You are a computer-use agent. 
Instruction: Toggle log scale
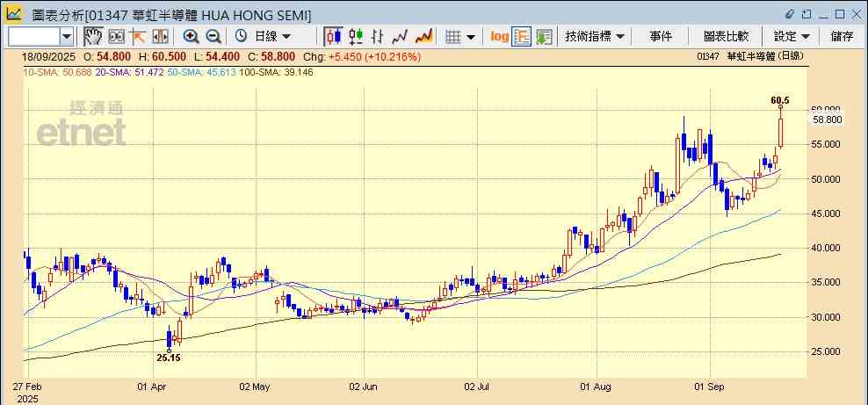499,37
